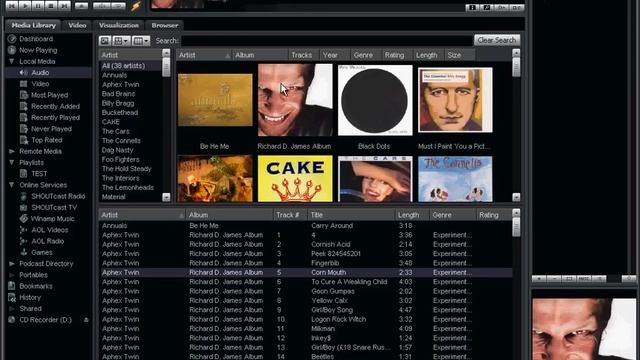This screenshot has width=640, height=360.
Task: Click the eject / open file button
Action: (x=81, y=6)
